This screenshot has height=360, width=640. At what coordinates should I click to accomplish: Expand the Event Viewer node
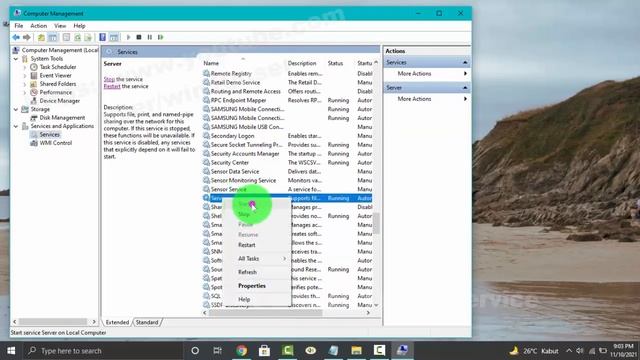coord(25,76)
